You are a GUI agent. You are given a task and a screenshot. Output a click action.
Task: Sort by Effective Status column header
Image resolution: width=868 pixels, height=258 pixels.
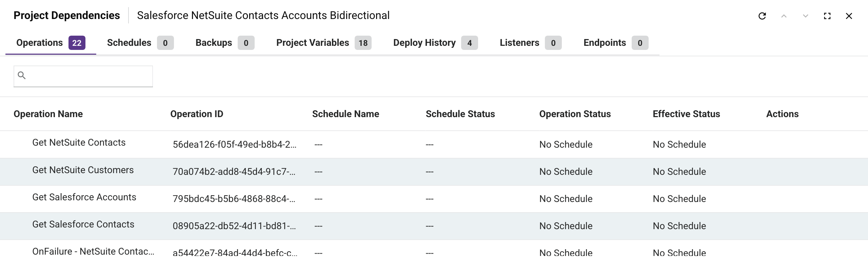point(686,114)
